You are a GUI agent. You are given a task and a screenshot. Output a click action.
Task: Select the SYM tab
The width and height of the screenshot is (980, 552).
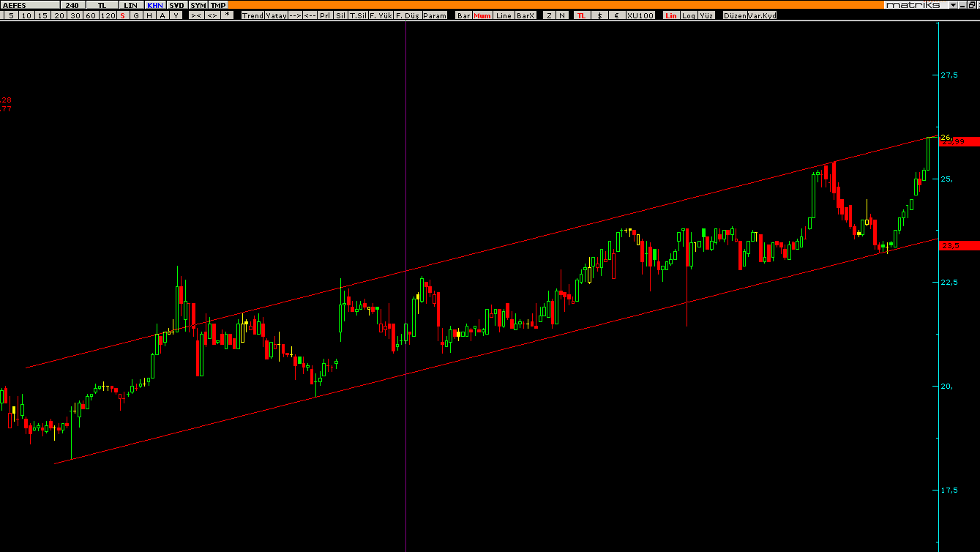click(198, 5)
